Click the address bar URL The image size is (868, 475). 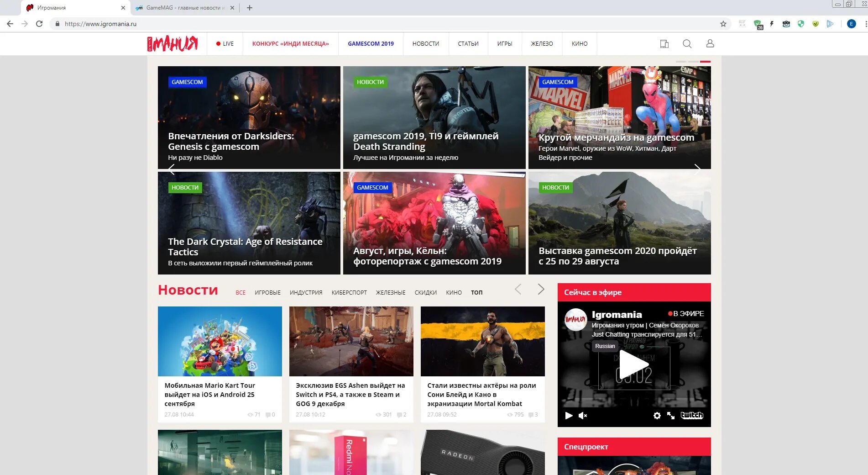tap(100, 24)
